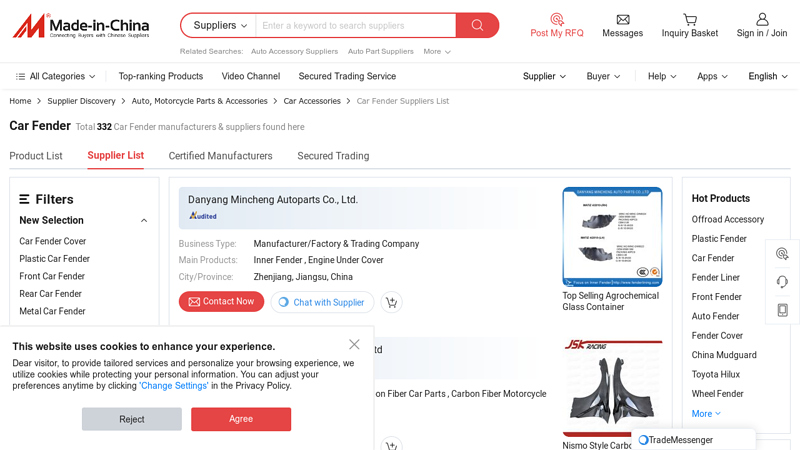Expand the Help menu dropdown
The width and height of the screenshot is (800, 450).
coord(662,76)
